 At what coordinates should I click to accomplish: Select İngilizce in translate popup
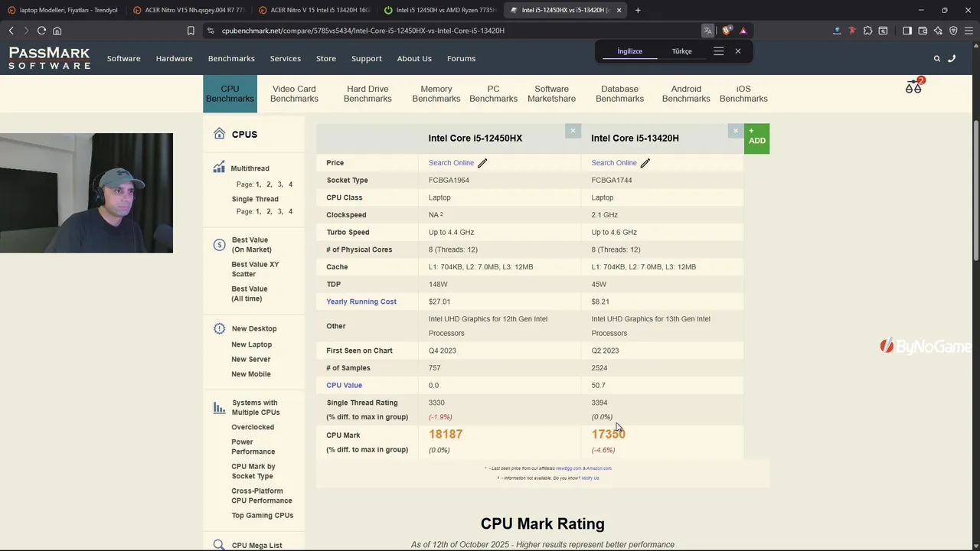tap(630, 51)
